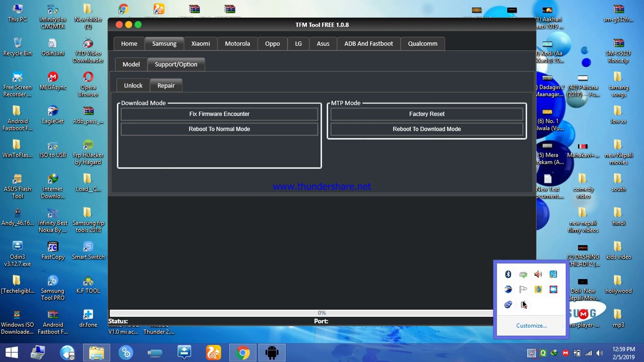Select the MEGAsync desktop icon
This screenshot has width=644, height=362.
pyautogui.click(x=53, y=81)
